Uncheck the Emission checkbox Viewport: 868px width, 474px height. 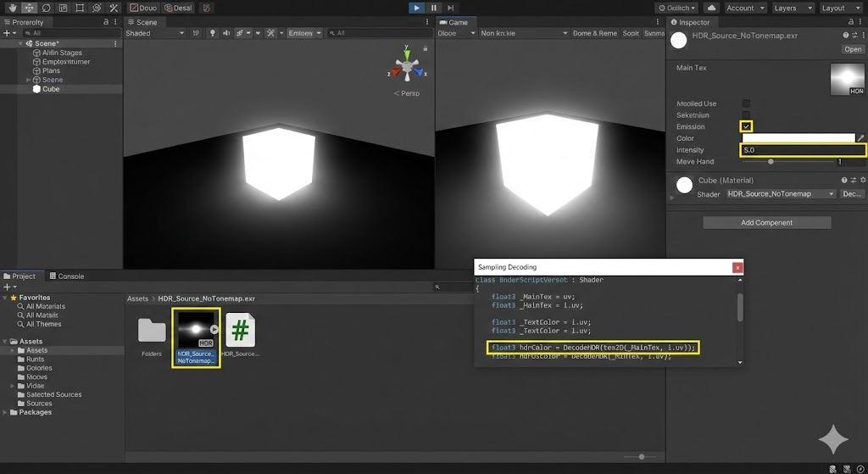[746, 127]
